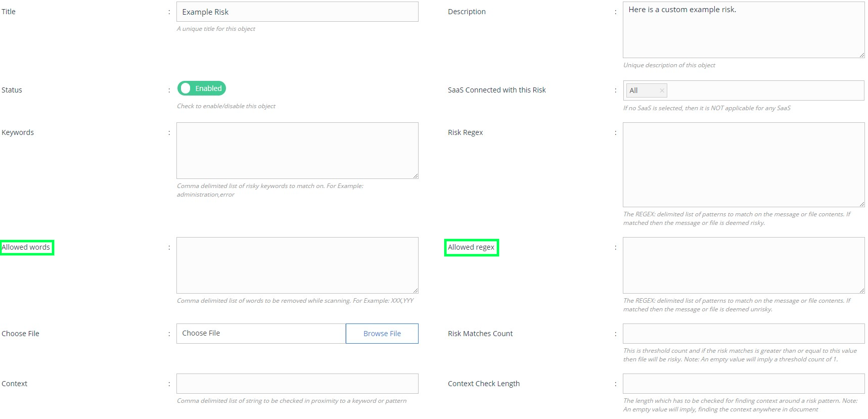This screenshot has width=868, height=419.
Task: Click the Choose File text field
Action: [261, 334]
